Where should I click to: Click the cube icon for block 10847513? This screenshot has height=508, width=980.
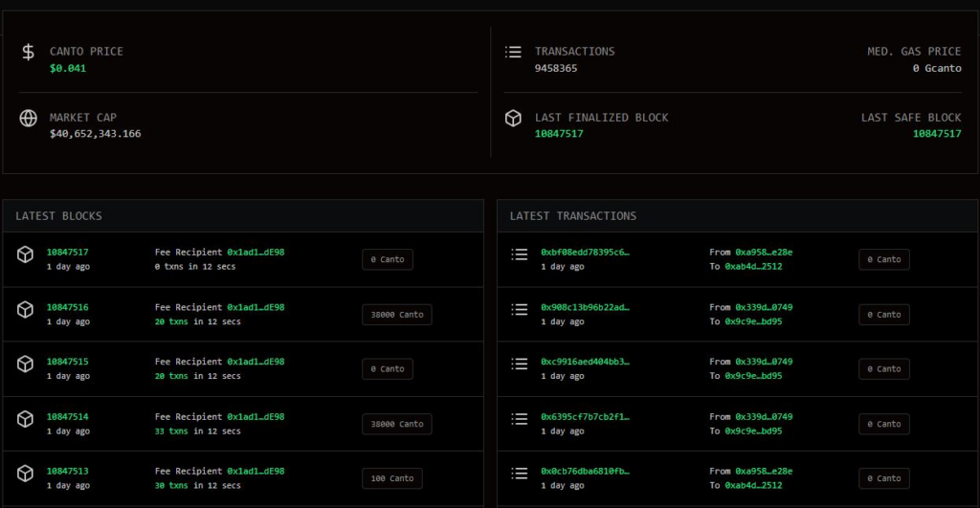tap(25, 473)
